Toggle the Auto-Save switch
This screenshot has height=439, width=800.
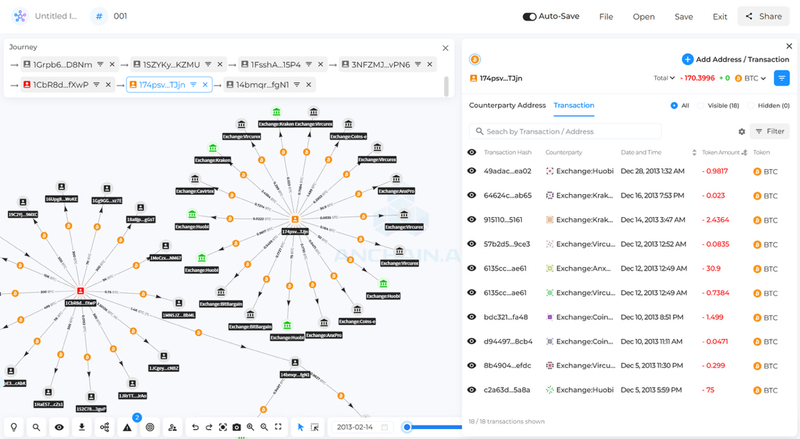click(529, 16)
